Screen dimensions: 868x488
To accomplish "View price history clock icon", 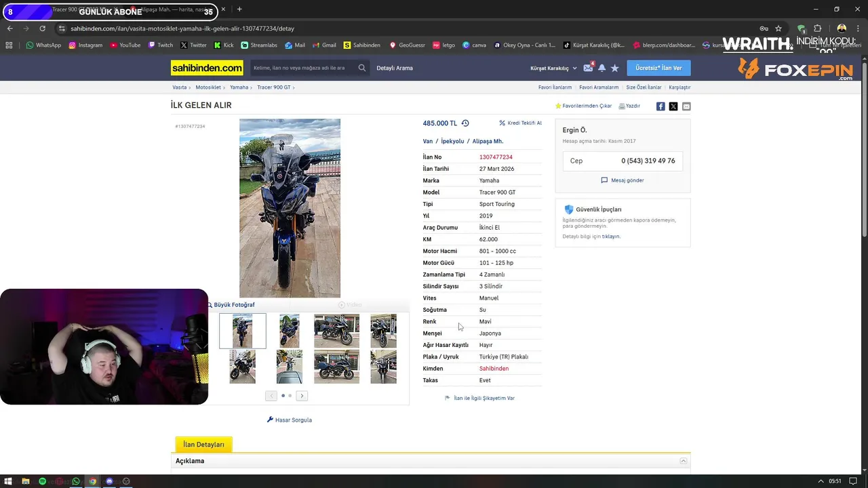I will [x=465, y=123].
